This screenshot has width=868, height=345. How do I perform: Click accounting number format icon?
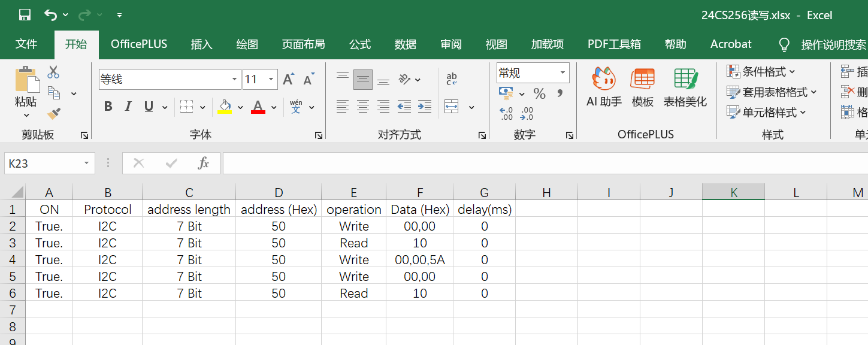coord(506,93)
